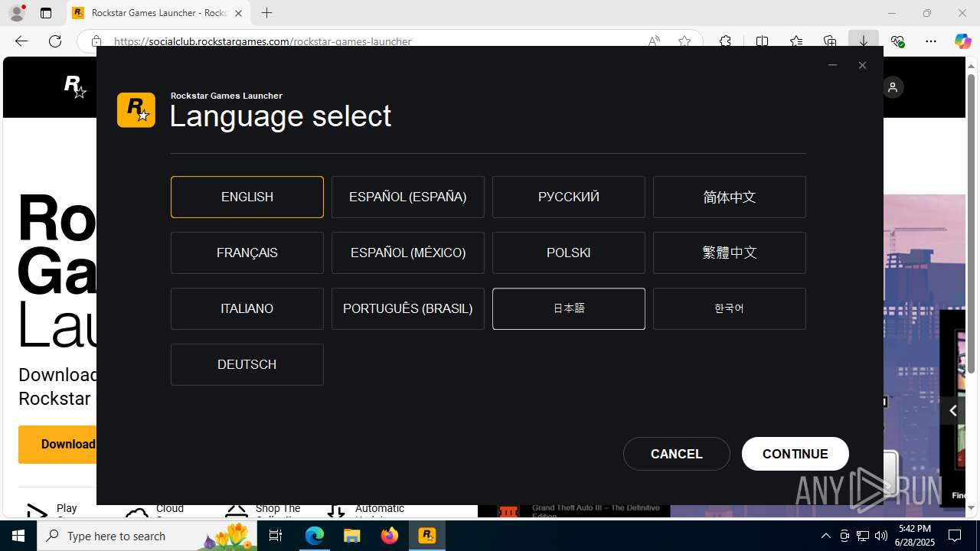Choose 한국어 Korean language option

pos(730,308)
